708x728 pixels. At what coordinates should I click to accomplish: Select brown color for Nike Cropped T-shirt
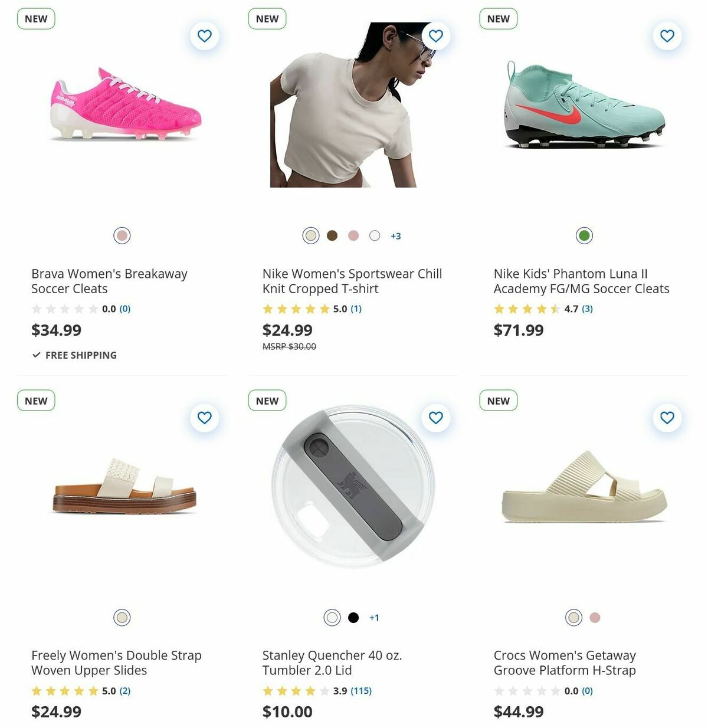tap(332, 236)
